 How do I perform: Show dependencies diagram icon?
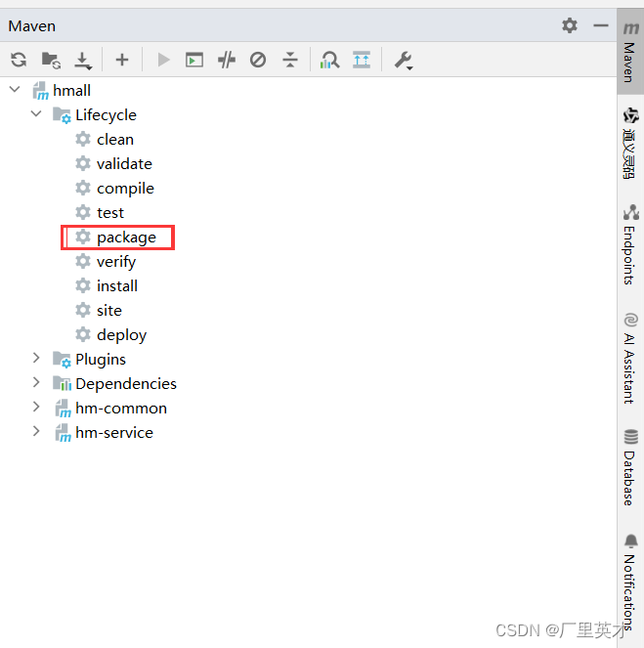[362, 60]
